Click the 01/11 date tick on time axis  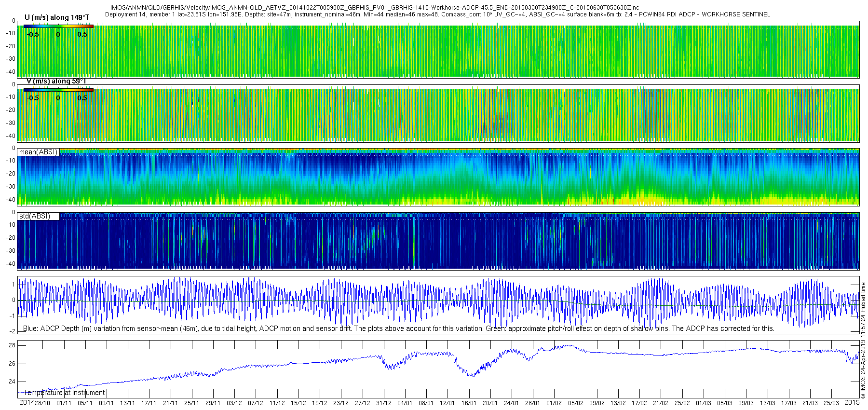pyautogui.click(x=64, y=403)
